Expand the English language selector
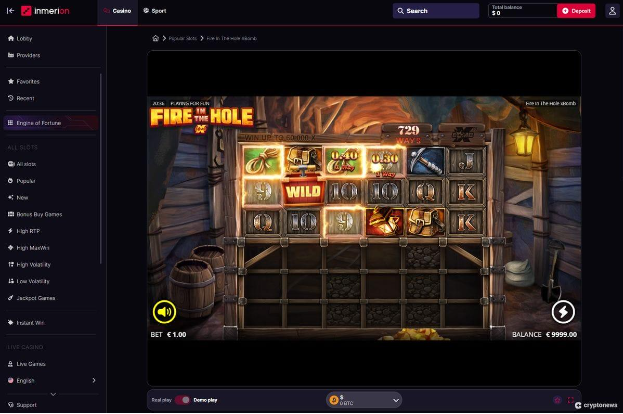The height and width of the screenshot is (414, 623). coord(52,381)
